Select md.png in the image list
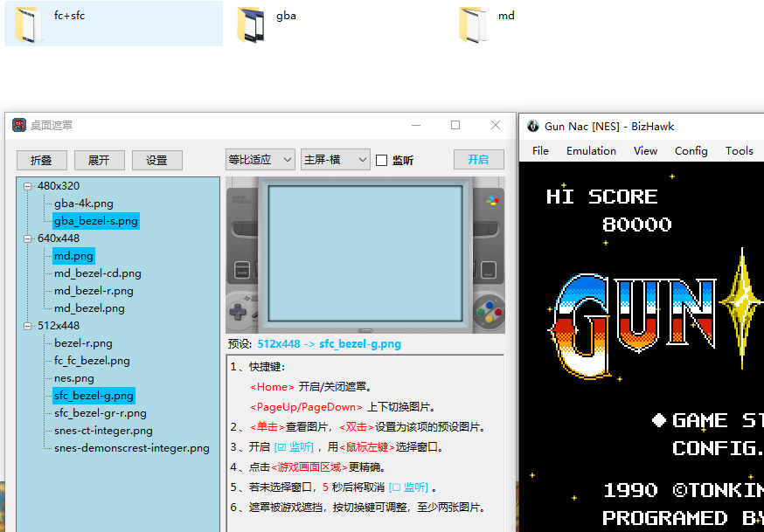This screenshot has height=532, width=764. tap(73, 255)
